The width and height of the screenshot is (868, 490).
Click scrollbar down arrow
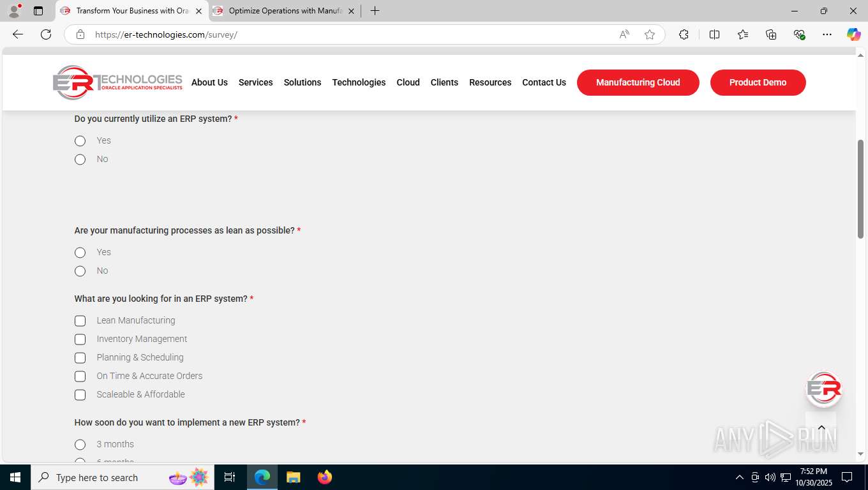(x=860, y=454)
